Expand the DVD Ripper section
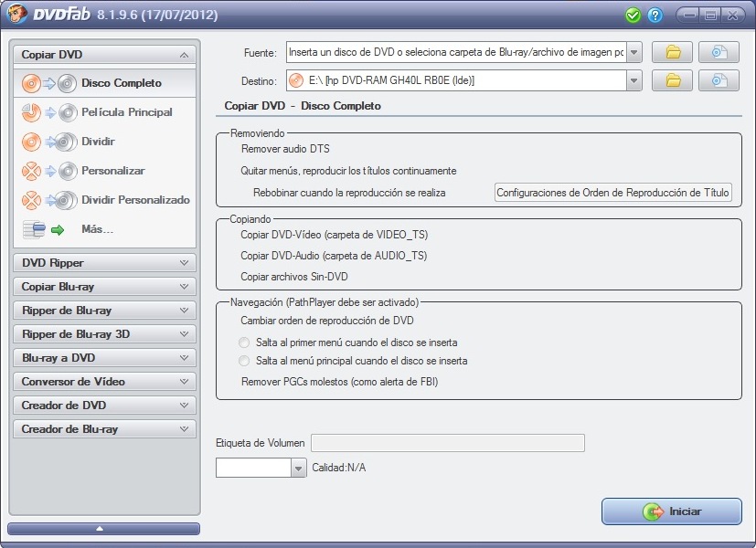756x548 pixels. tap(104, 263)
